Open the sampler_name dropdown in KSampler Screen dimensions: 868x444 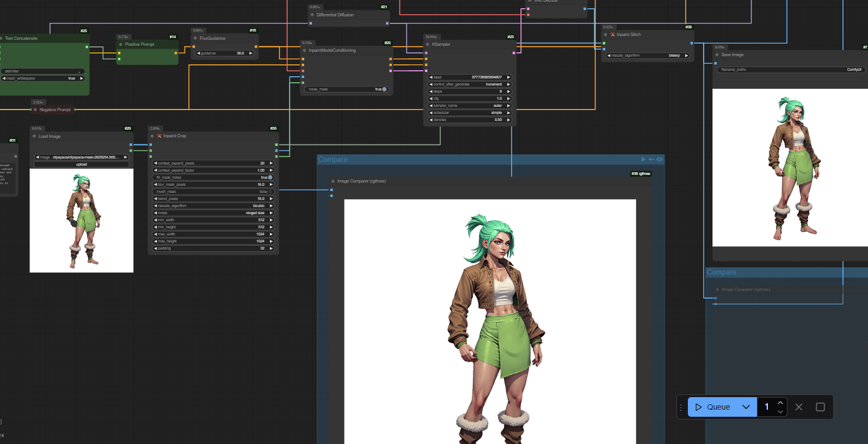click(470, 106)
